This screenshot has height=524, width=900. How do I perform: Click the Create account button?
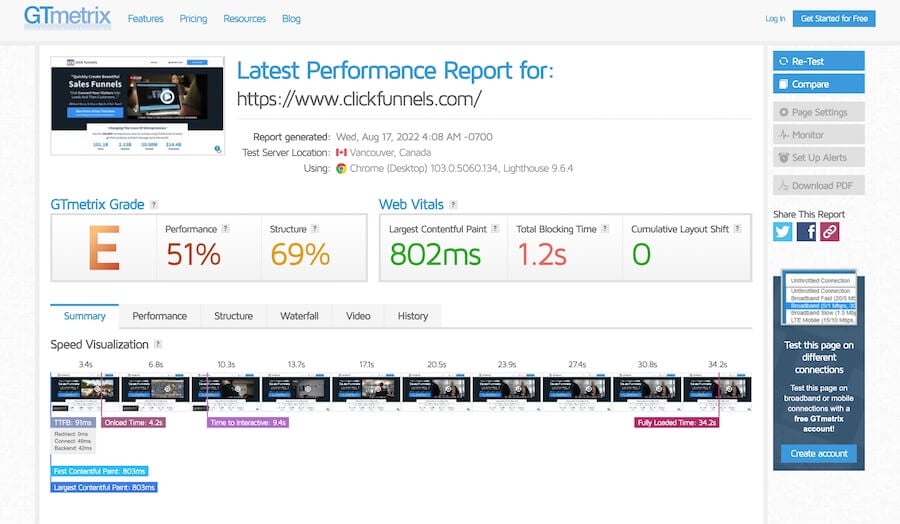(818, 453)
